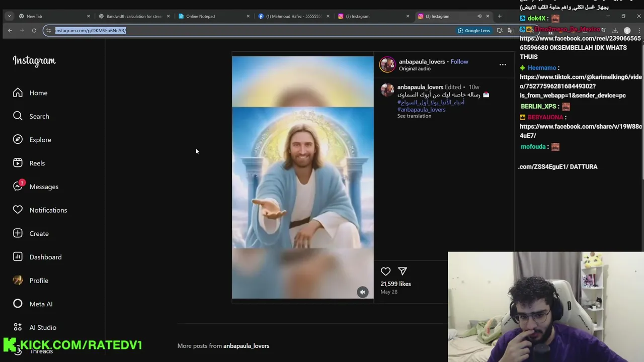Click Create new post in sidebar
Image resolution: width=644 pixels, height=362 pixels.
click(31, 234)
